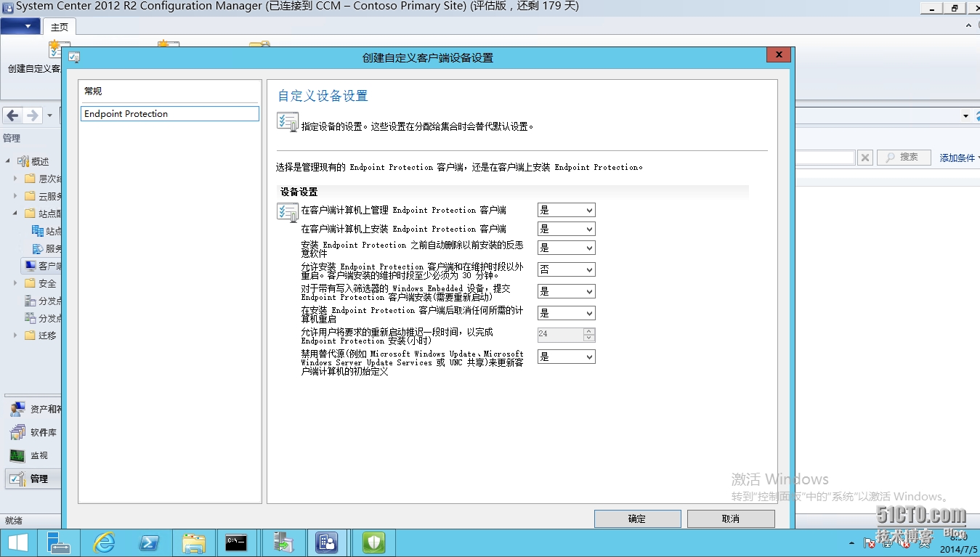Open 取消任何所需的计算机重启 dropdown
The image size is (980, 557).
[x=566, y=313]
